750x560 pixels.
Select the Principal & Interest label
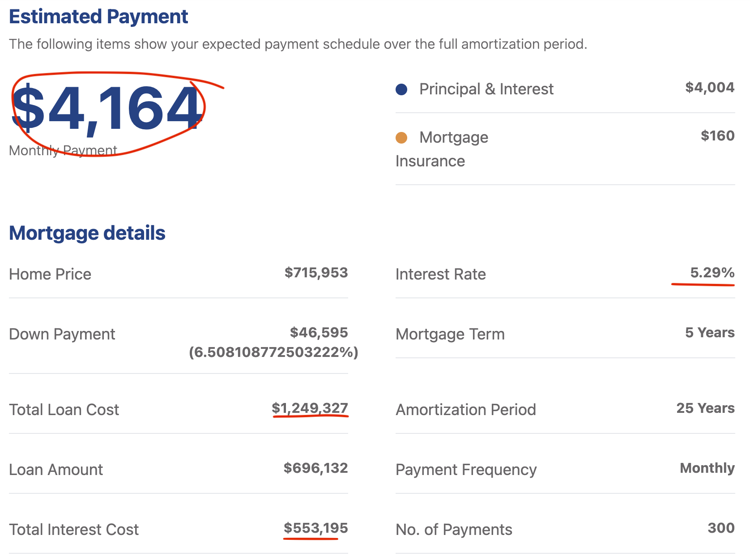(486, 89)
